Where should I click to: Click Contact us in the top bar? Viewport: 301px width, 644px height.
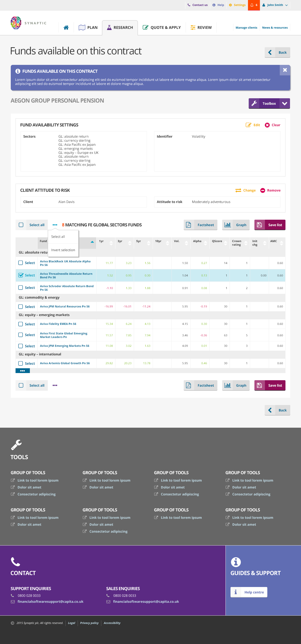(x=198, y=5)
